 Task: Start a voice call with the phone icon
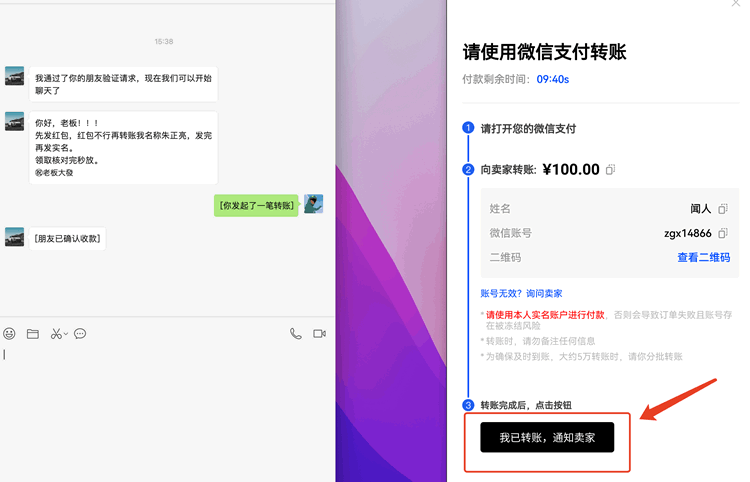click(296, 333)
